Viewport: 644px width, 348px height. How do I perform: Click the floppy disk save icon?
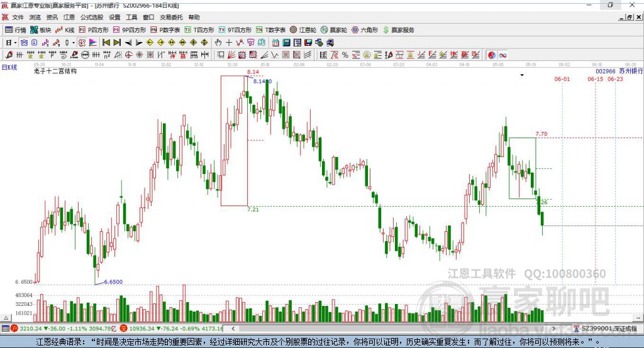(308, 43)
